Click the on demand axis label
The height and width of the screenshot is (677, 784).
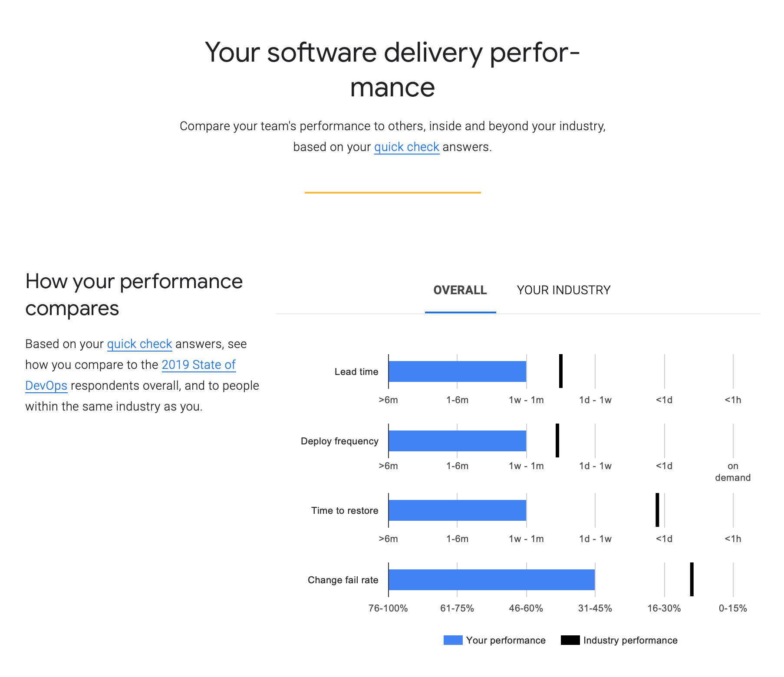pos(733,472)
